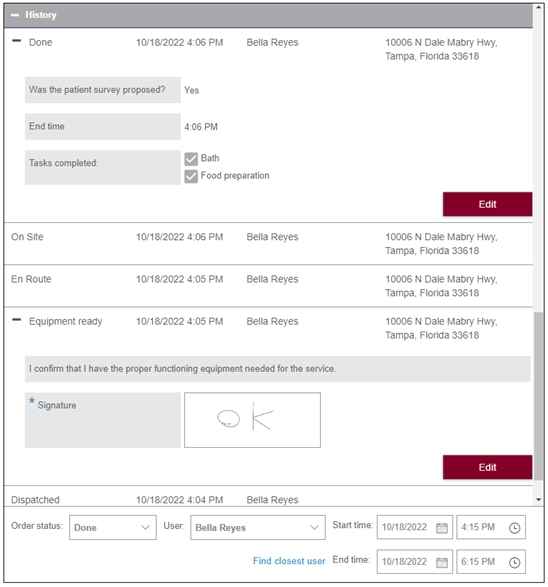Click the scrollbar up arrow

pos(539,7)
